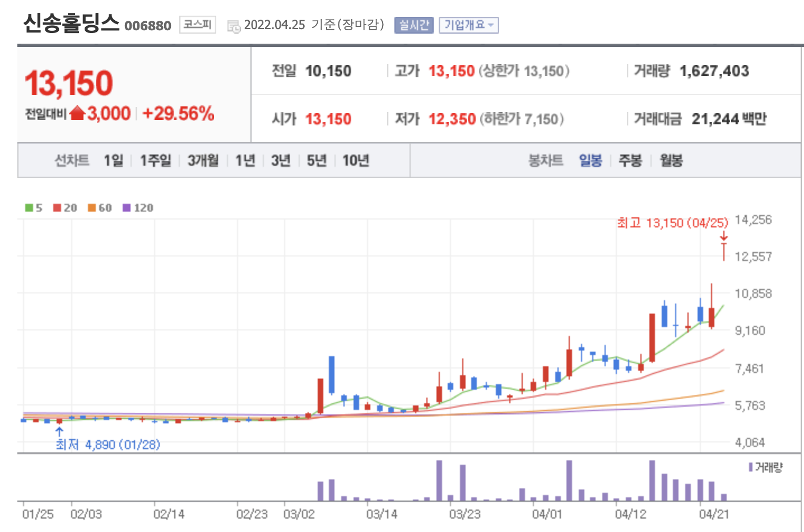Click the 04/12 date axis label
The width and height of the screenshot is (804, 532).
click(631, 514)
